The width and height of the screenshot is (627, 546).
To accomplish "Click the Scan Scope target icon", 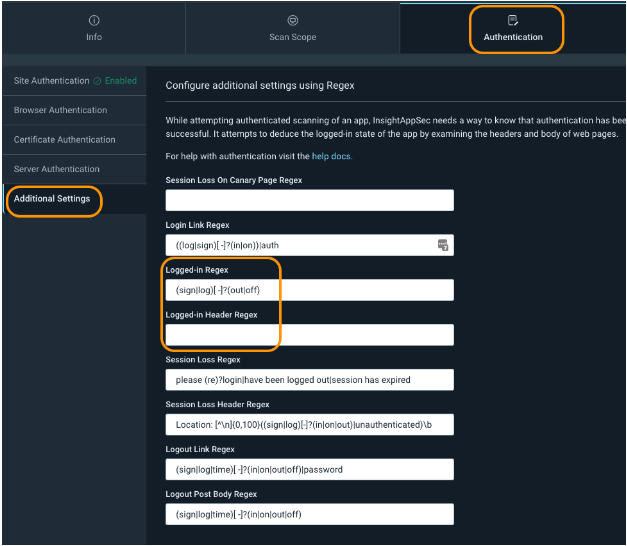I will [x=292, y=20].
